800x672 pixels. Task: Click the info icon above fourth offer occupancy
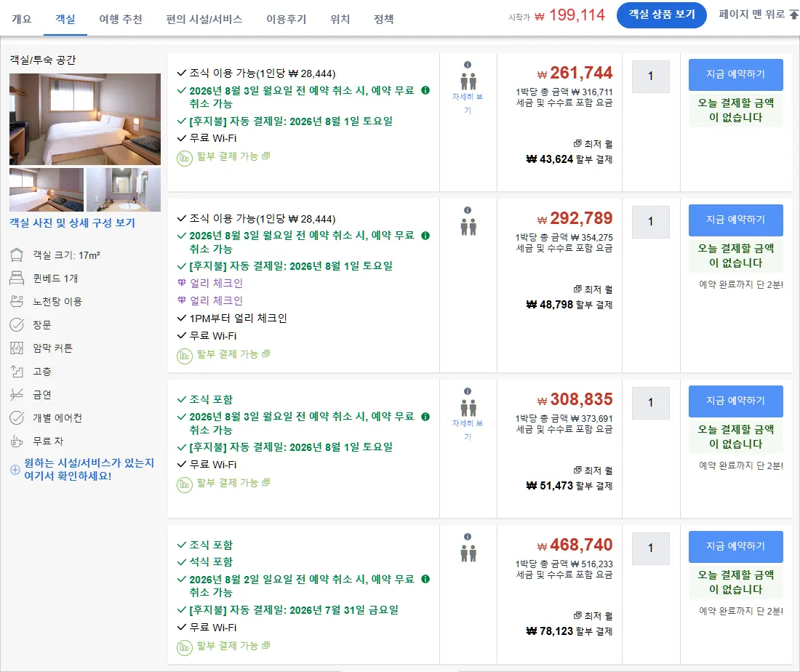tap(468, 537)
